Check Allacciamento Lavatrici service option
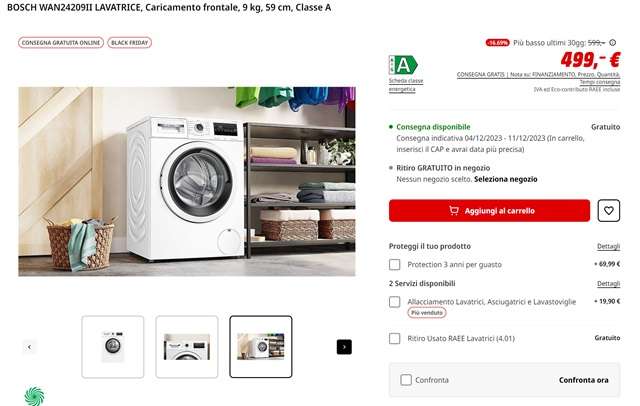Screen dimensions: 640x406 (395, 302)
